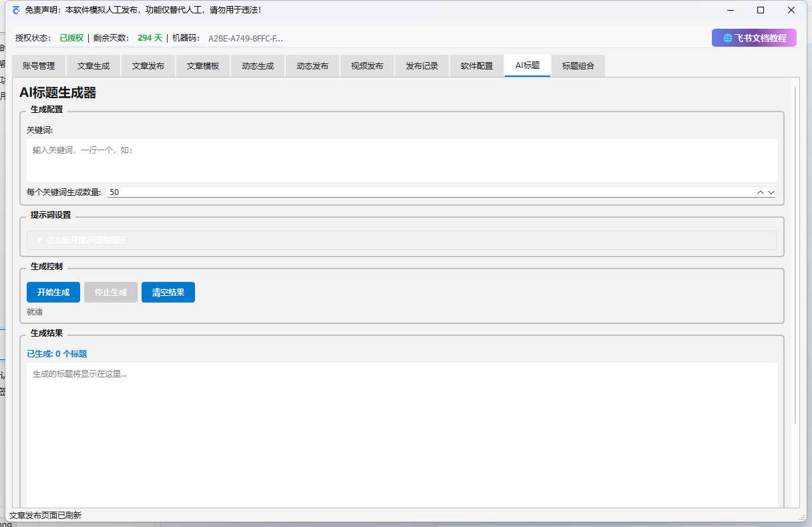Switch to the 标题组合 tab
Screen dimensions: 812x527
(578, 66)
